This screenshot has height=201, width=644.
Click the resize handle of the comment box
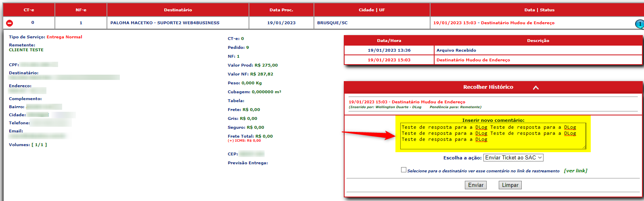(584, 147)
